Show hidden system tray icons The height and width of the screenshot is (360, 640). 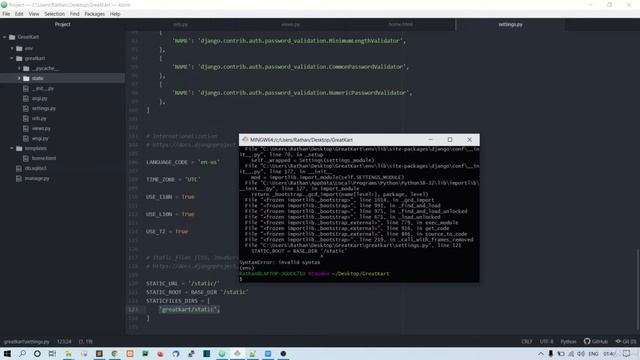[x=541, y=354]
